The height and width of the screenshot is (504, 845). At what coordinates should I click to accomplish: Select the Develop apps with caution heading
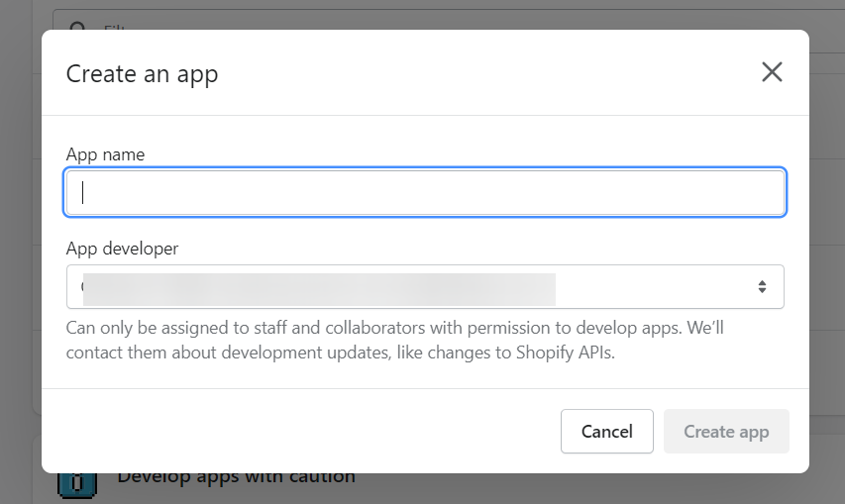(x=237, y=478)
